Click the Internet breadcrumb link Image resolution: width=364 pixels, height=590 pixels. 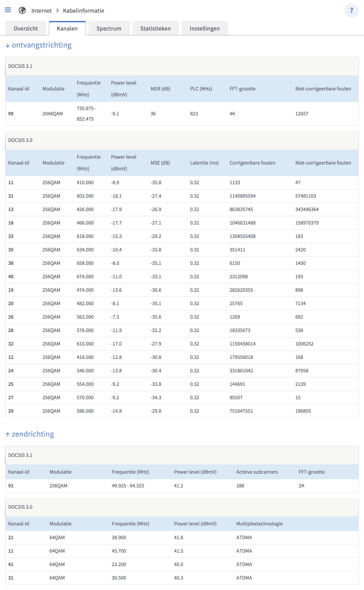point(41,11)
